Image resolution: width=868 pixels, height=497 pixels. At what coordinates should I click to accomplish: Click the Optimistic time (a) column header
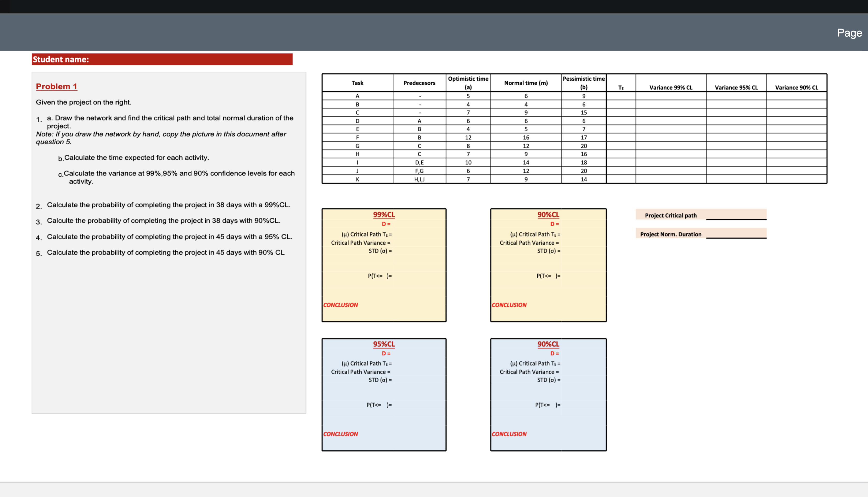click(x=468, y=83)
